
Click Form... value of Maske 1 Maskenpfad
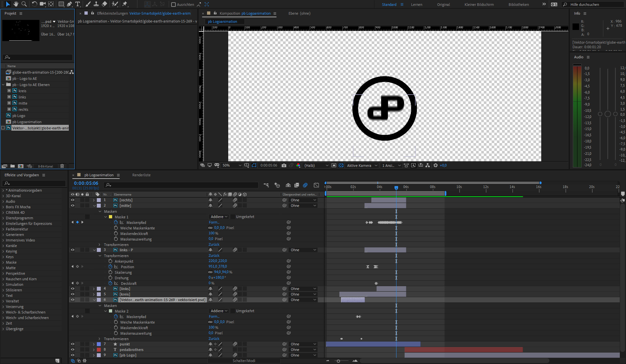pos(214,222)
